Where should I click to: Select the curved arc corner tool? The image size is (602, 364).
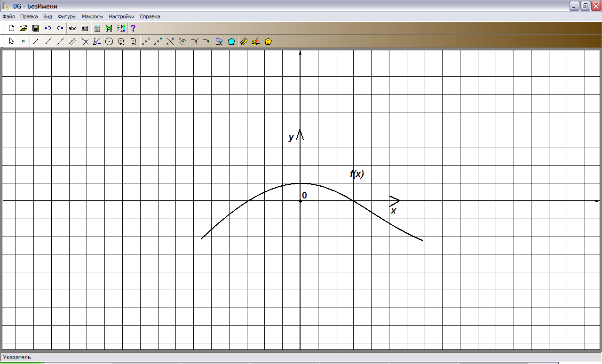click(x=207, y=41)
